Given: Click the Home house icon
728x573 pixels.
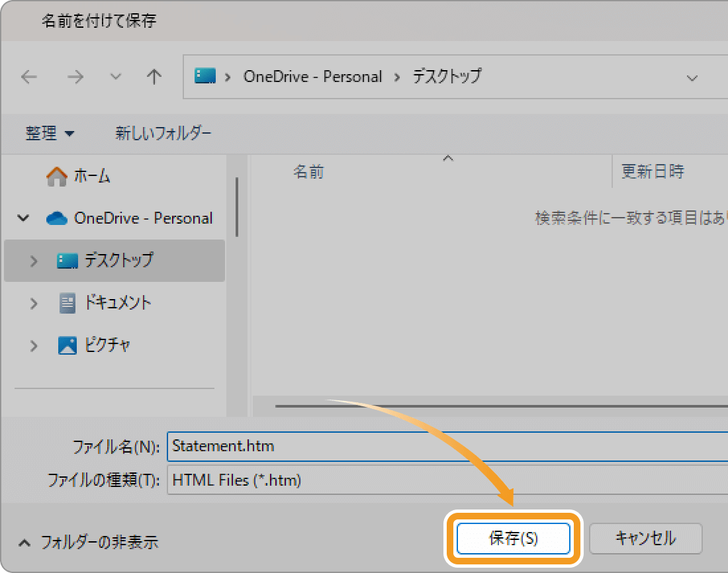Looking at the screenshot, I should click(x=57, y=177).
